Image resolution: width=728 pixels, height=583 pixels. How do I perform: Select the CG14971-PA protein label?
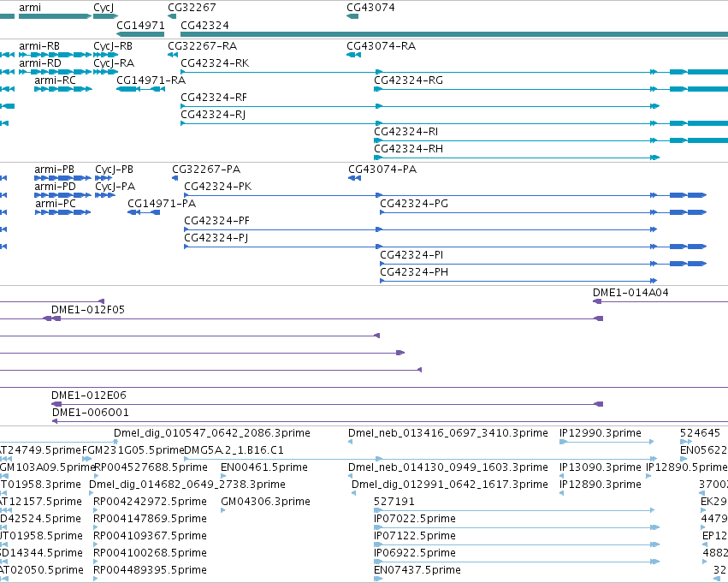(x=162, y=204)
